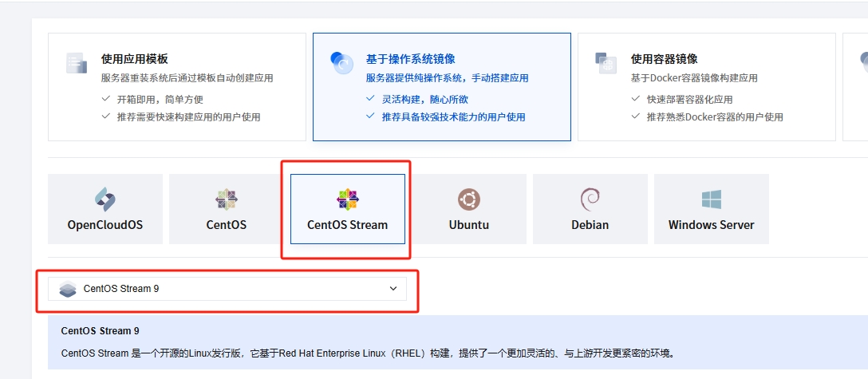Click the text 开箱即用，简单方便
868x379 pixels.
(160, 100)
